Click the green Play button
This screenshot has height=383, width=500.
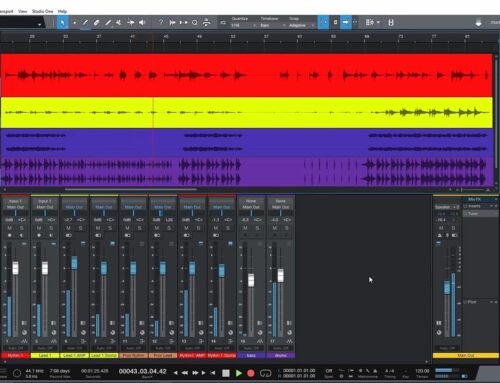tap(239, 373)
